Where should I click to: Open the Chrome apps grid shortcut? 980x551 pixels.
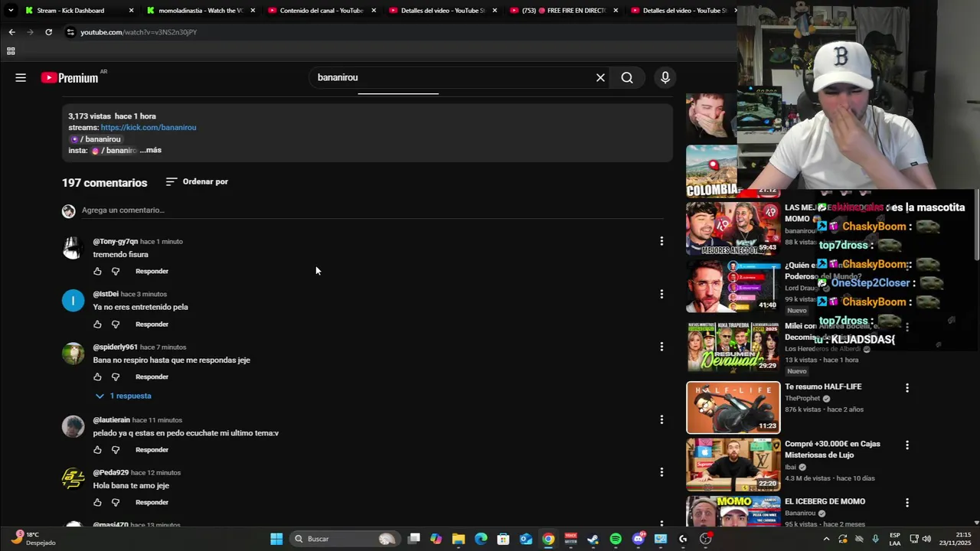[x=11, y=51]
